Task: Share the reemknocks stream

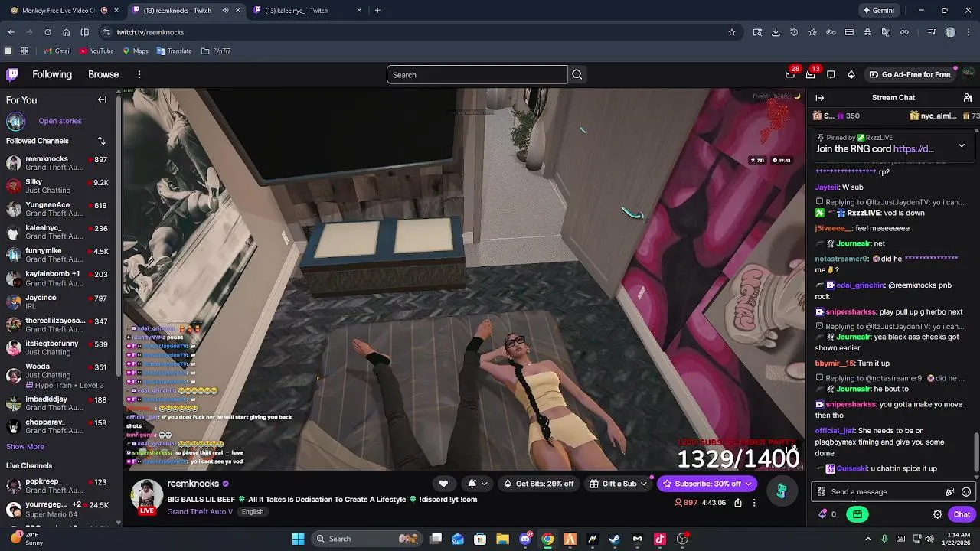Action: click(x=738, y=503)
